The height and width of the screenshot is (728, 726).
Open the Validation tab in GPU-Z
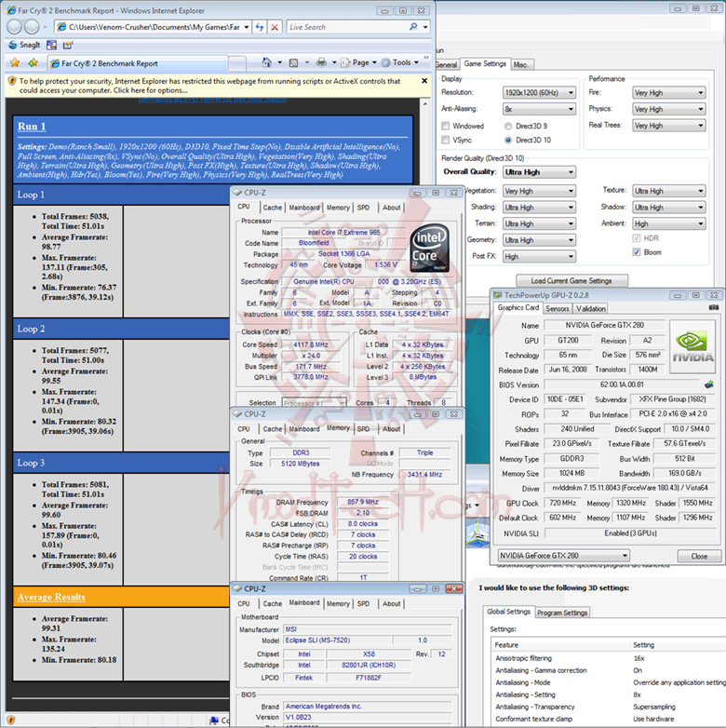[590, 309]
